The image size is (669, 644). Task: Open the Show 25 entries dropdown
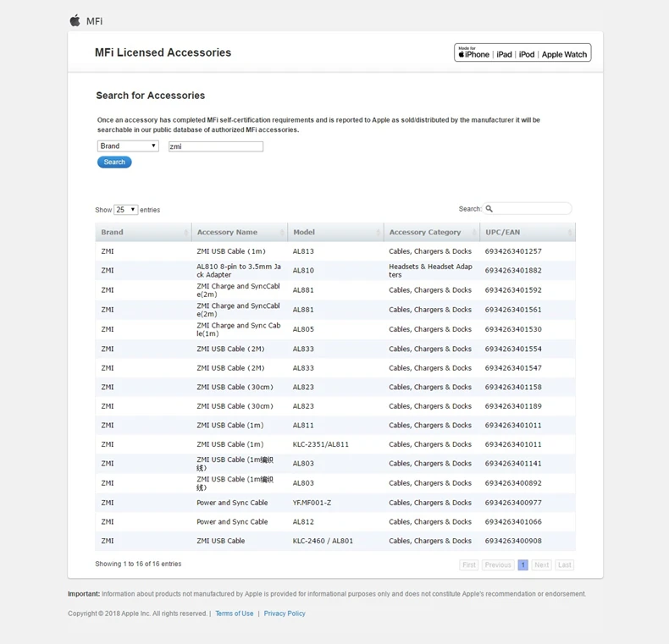click(x=126, y=209)
